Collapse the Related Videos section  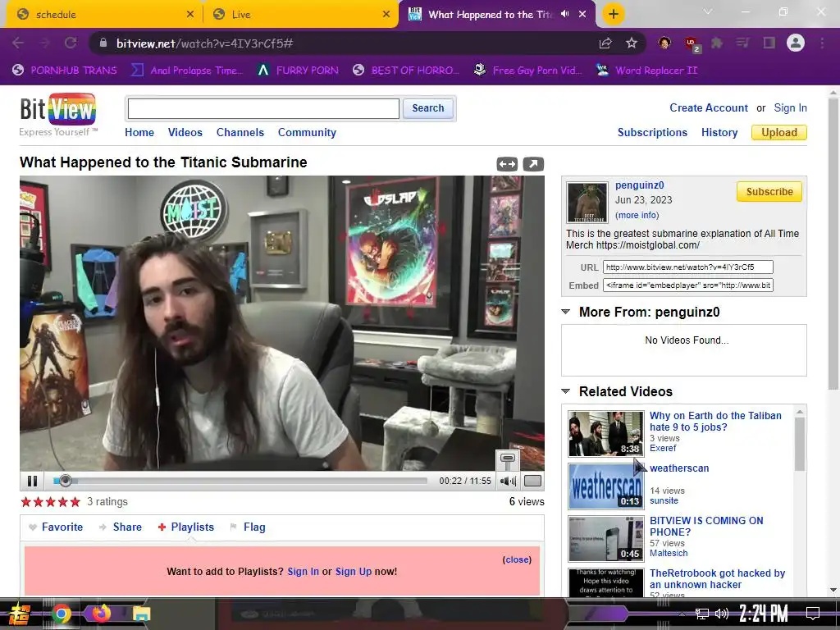click(x=565, y=391)
